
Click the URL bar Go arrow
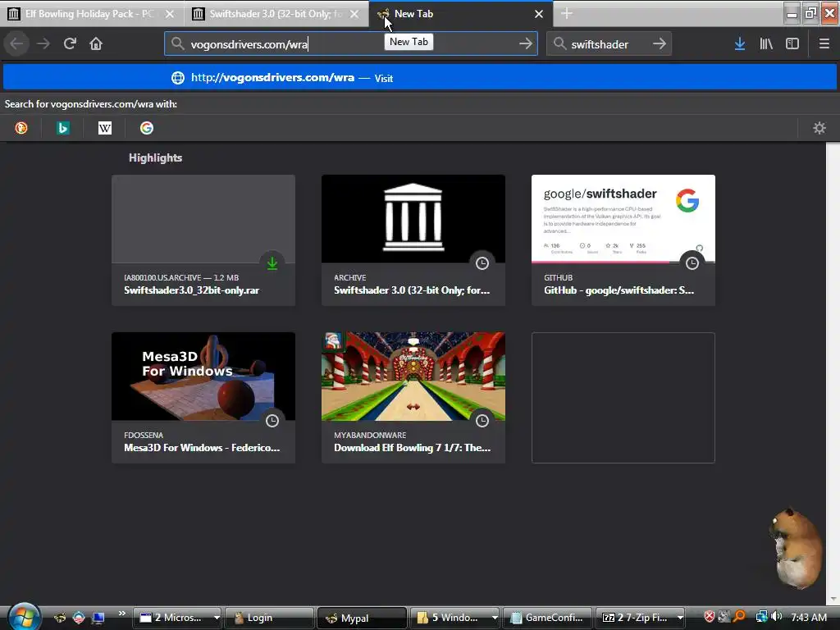pos(526,43)
